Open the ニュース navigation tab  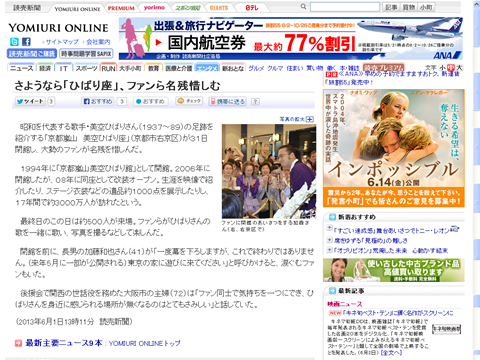point(22,68)
